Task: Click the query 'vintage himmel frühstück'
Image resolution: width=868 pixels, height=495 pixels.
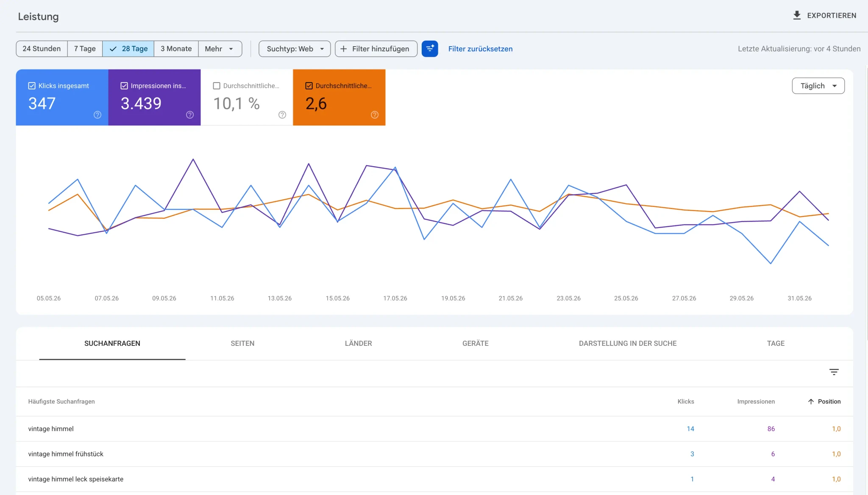Action: [66, 454]
